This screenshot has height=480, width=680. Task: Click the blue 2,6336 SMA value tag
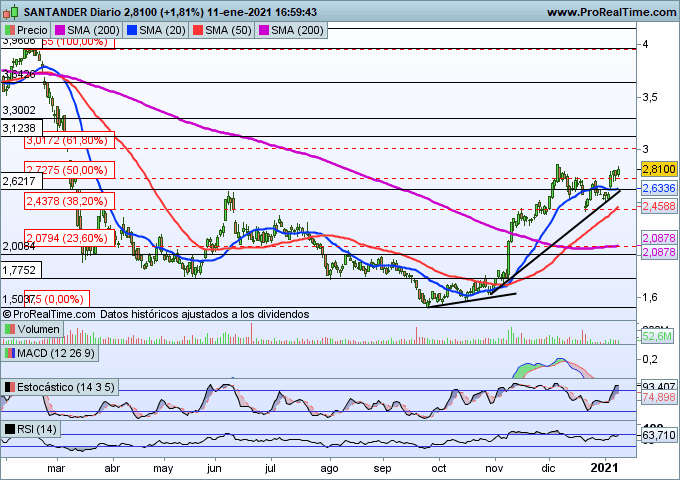(x=659, y=188)
